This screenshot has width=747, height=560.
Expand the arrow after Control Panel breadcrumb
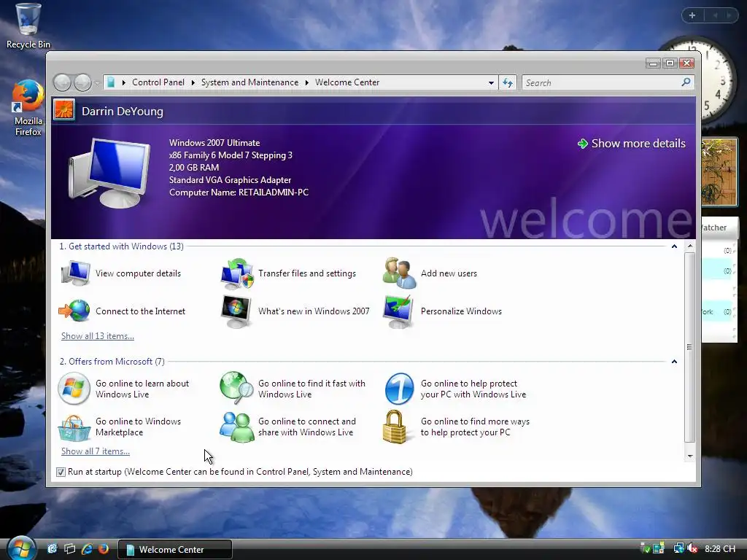tap(193, 82)
